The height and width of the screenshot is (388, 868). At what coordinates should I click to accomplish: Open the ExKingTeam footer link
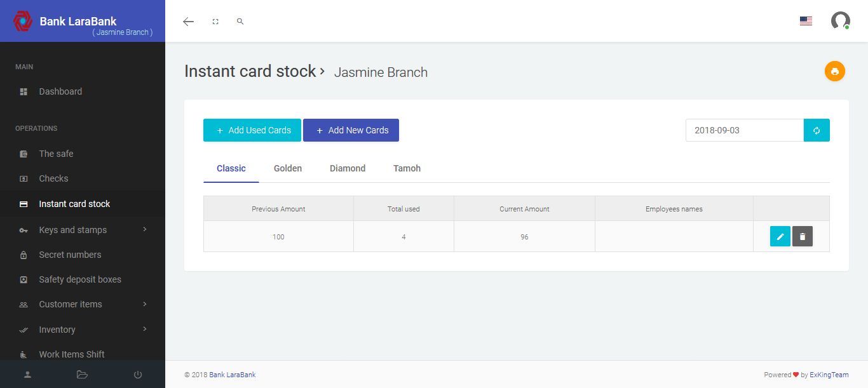click(x=829, y=375)
